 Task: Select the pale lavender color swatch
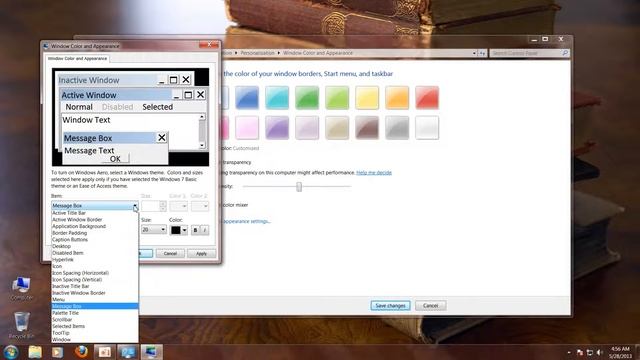[307, 128]
